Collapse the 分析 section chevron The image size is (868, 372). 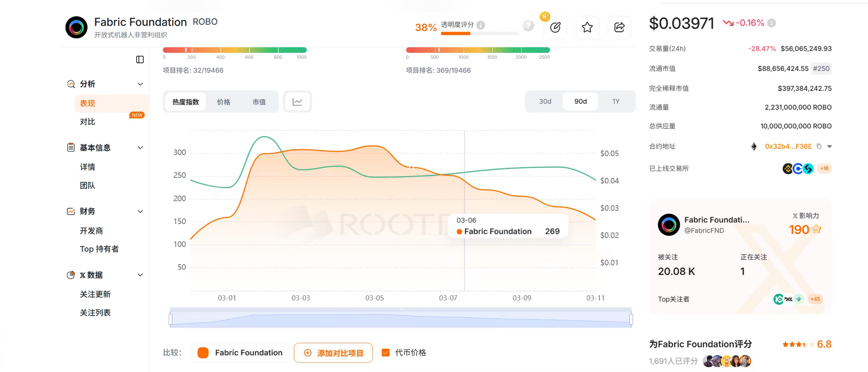point(140,84)
